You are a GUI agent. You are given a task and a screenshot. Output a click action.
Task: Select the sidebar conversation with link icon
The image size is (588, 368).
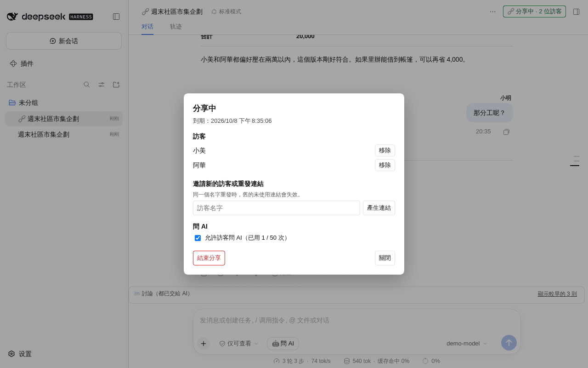coord(64,119)
